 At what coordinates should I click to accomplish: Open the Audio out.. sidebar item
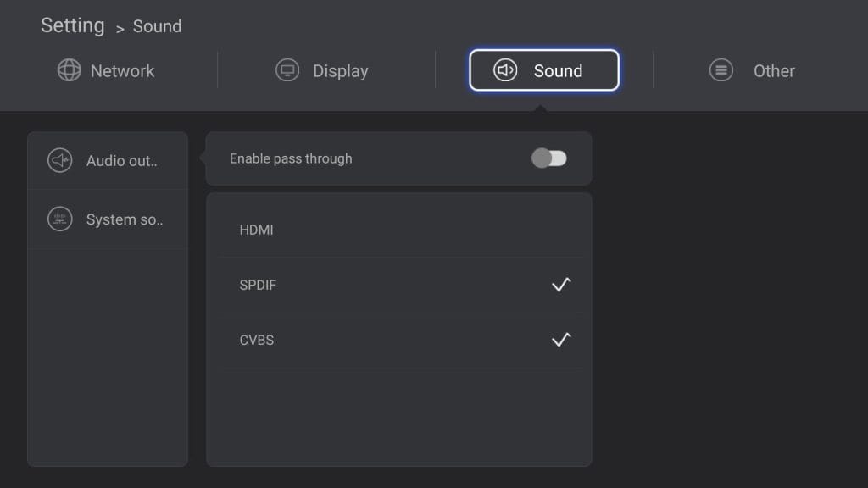[x=108, y=160]
